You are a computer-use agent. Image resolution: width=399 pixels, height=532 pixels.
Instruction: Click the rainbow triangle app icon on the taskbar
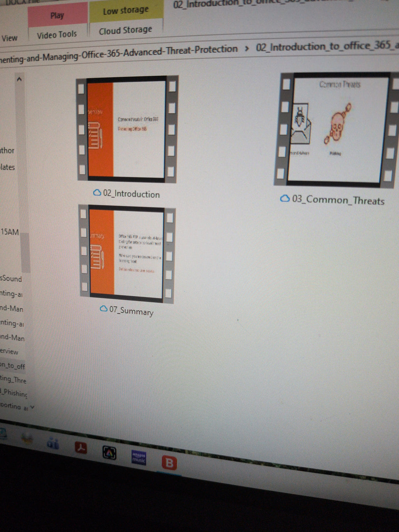coord(109,452)
